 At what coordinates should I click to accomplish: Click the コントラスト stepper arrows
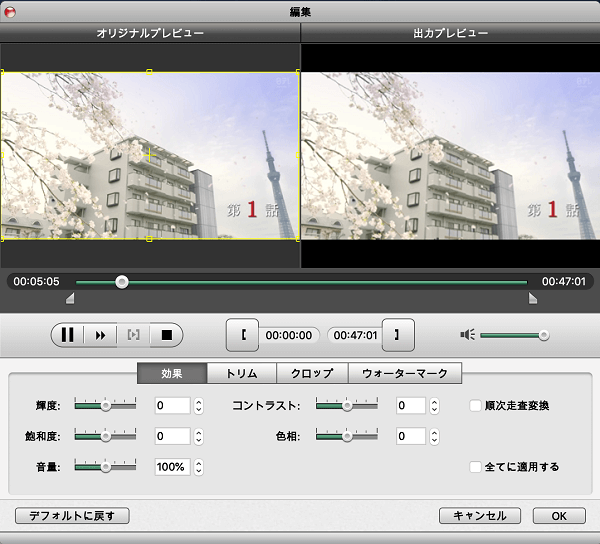[434, 406]
